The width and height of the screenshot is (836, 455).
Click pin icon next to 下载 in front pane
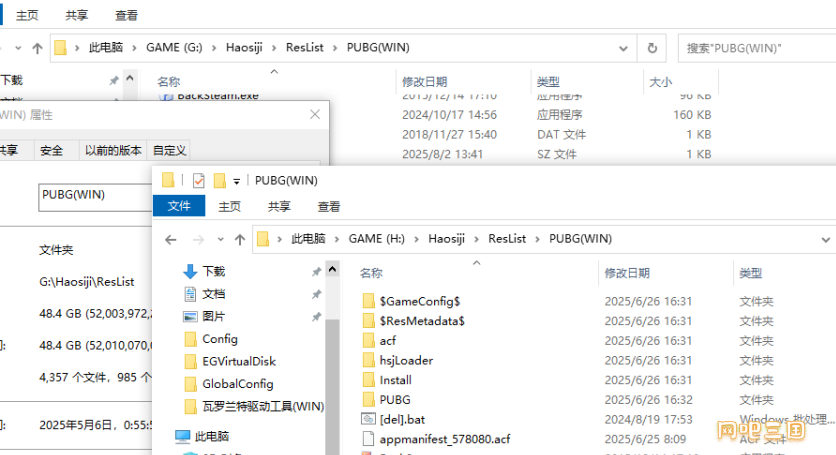coord(316,272)
